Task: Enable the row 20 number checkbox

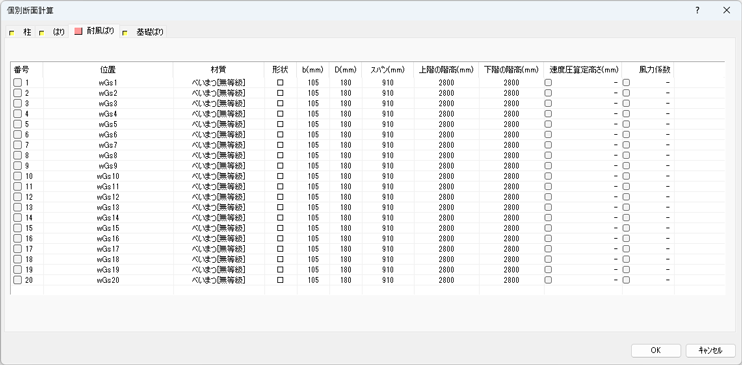Action: tap(18, 280)
